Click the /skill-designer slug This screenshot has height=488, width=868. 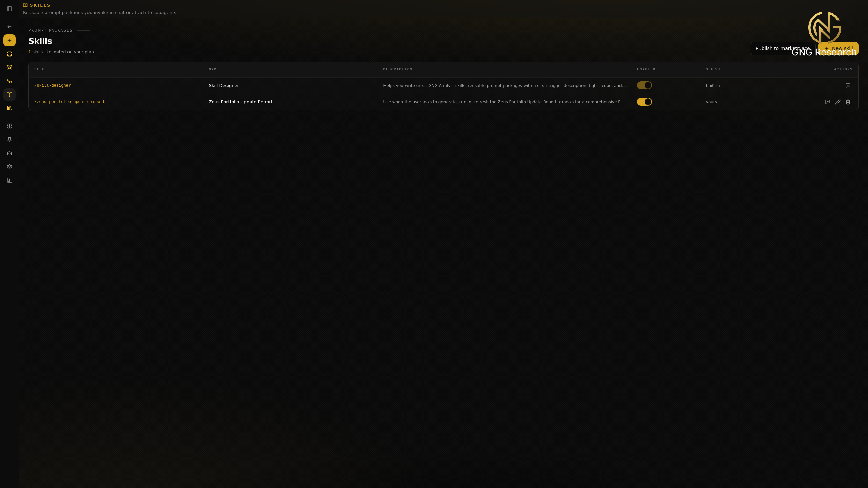click(x=53, y=86)
